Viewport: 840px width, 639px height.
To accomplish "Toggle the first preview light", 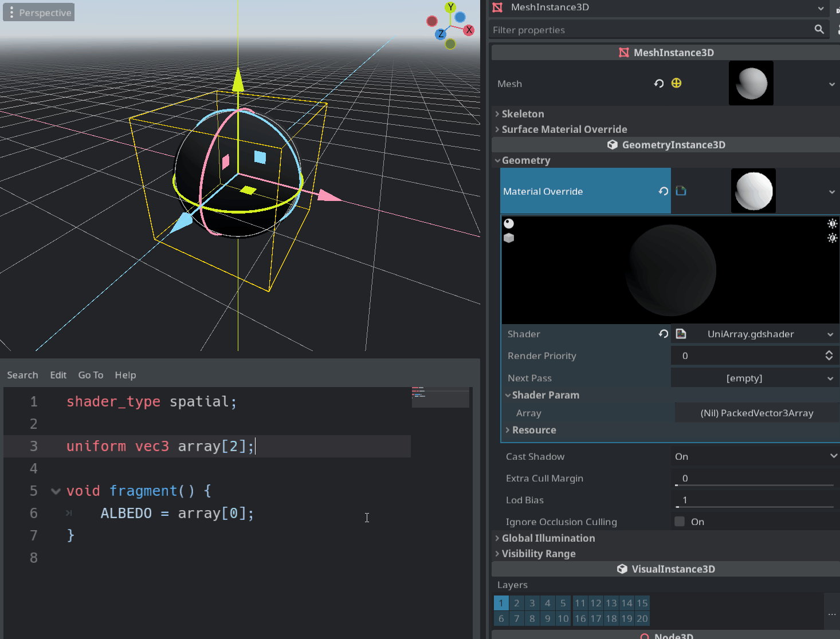I will 832,223.
